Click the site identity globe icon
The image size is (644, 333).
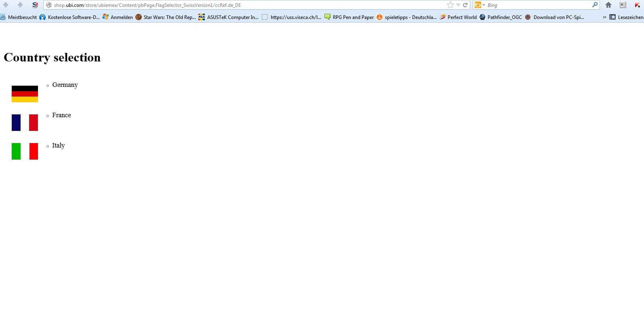pos(49,5)
